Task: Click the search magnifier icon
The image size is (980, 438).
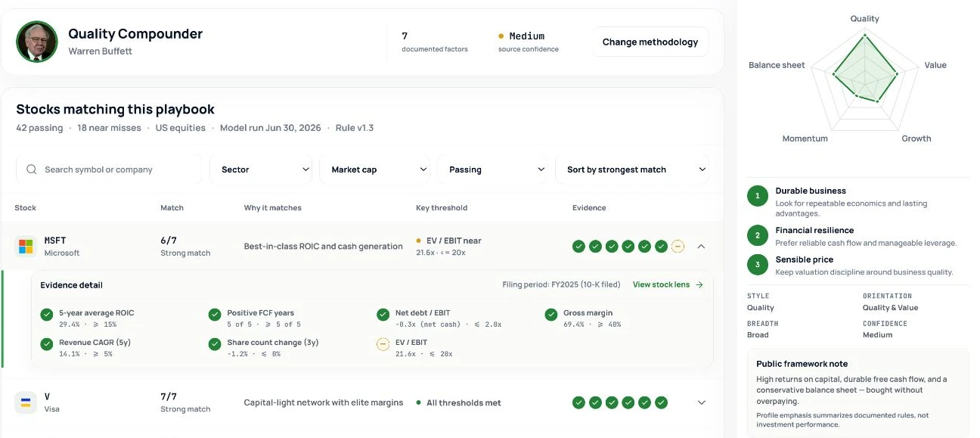Action: [32, 169]
